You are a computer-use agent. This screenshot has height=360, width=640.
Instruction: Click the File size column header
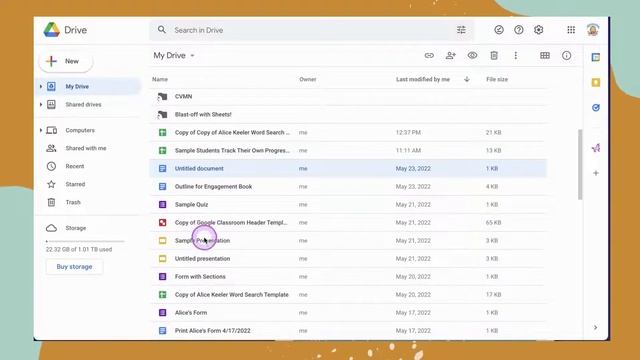click(497, 79)
